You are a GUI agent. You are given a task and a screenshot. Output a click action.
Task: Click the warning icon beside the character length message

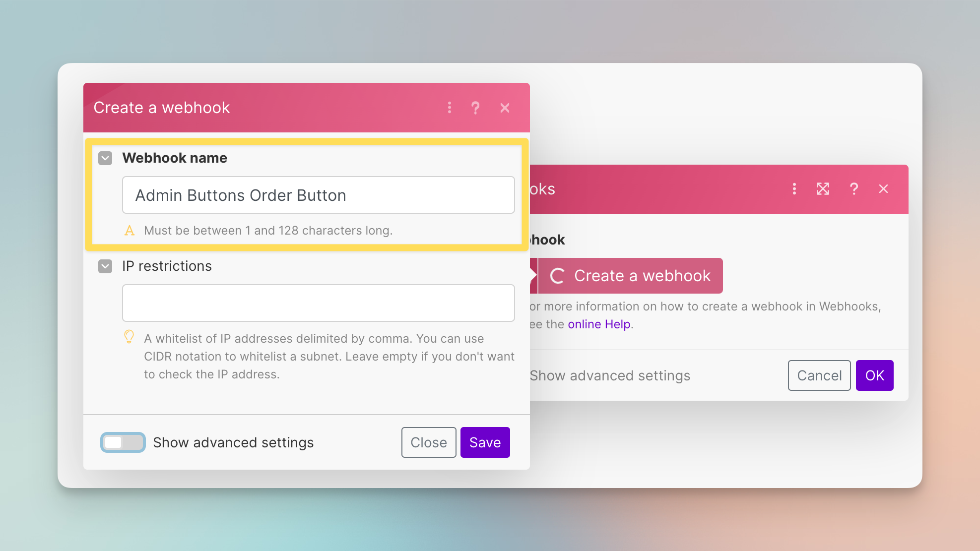(x=130, y=231)
